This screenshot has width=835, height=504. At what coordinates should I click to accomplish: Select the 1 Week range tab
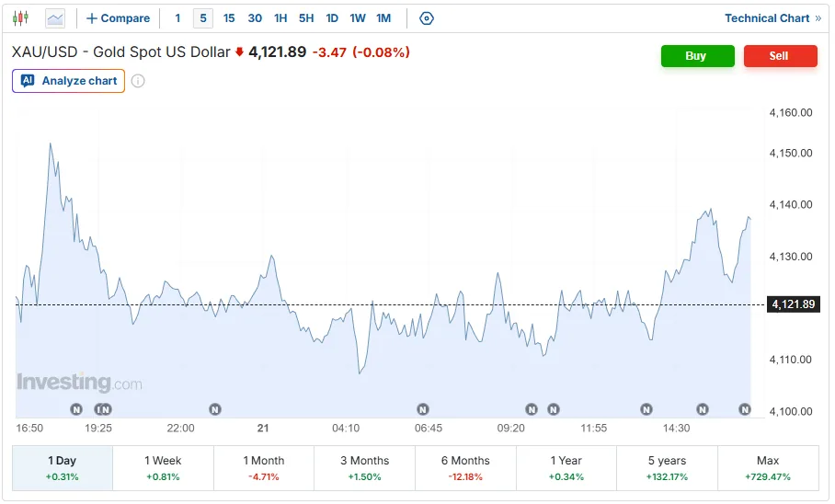coord(163,468)
